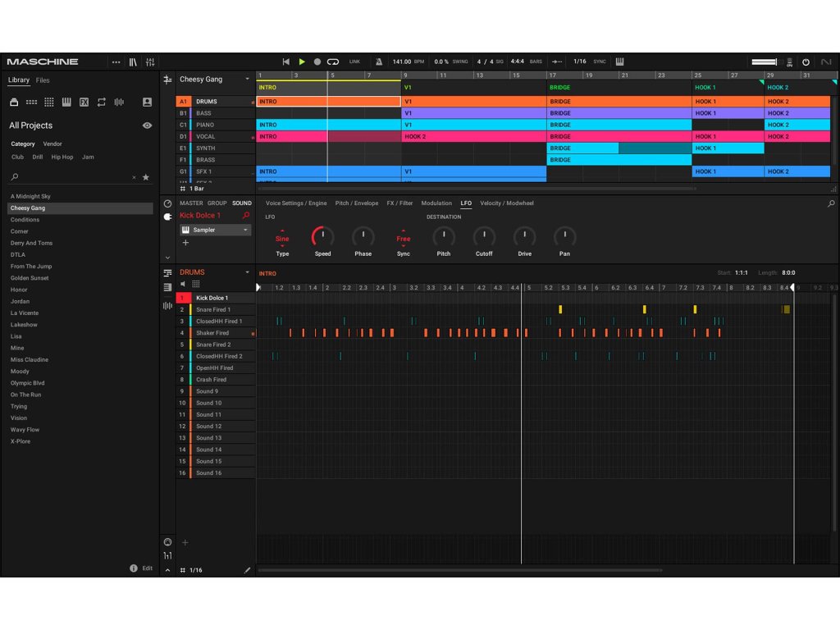Screen dimensions: 840x630
Task: Click the info icon beside Edit
Action: pos(134,568)
